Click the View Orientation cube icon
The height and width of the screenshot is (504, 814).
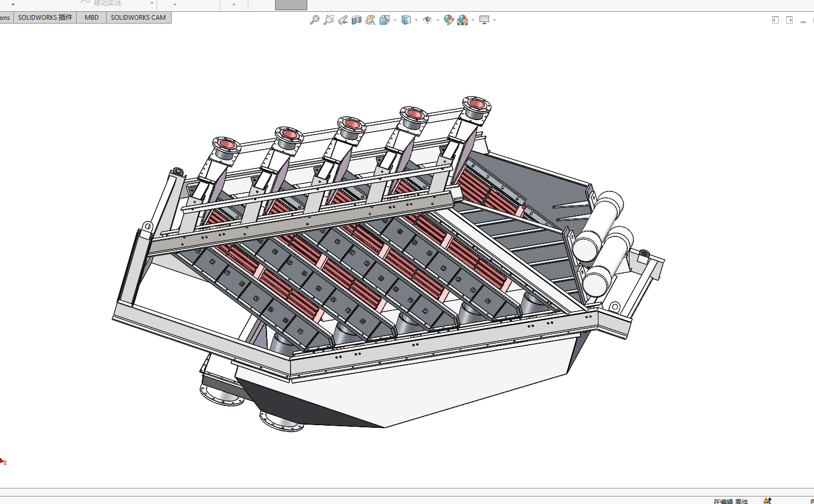384,20
